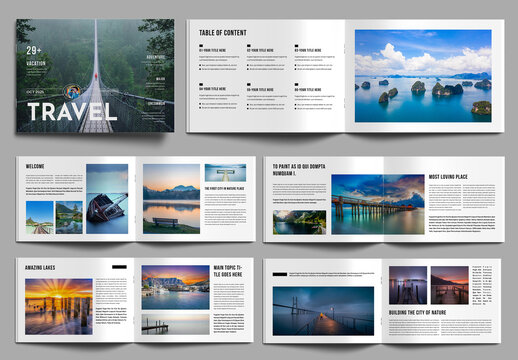Viewport: 518px width, 360px height.
Task: Click the tropical islands aerial photo
Action: point(423,76)
